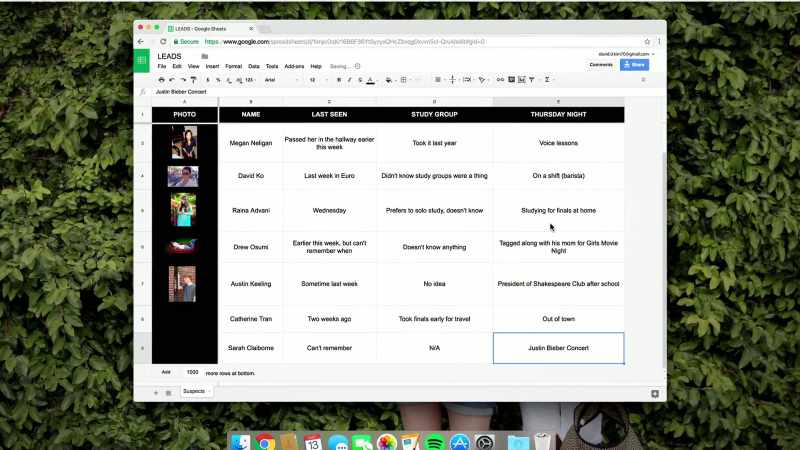Go back in browser

(141, 42)
